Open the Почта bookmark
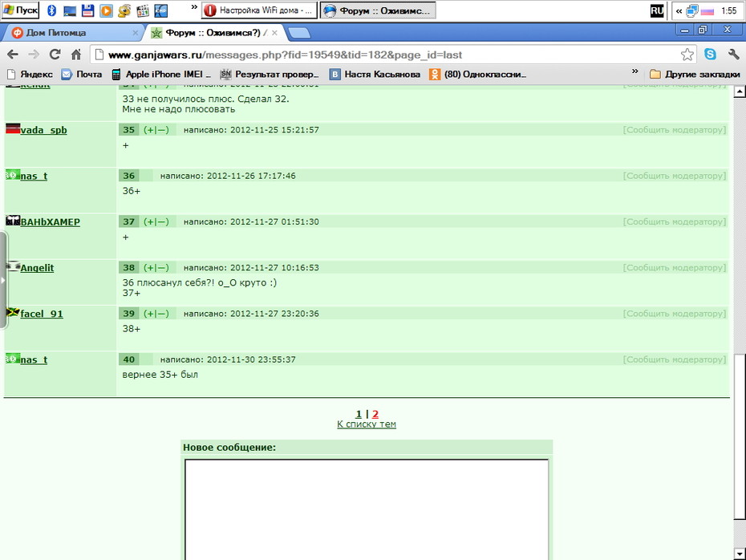The width and height of the screenshot is (746, 560). pos(82,75)
